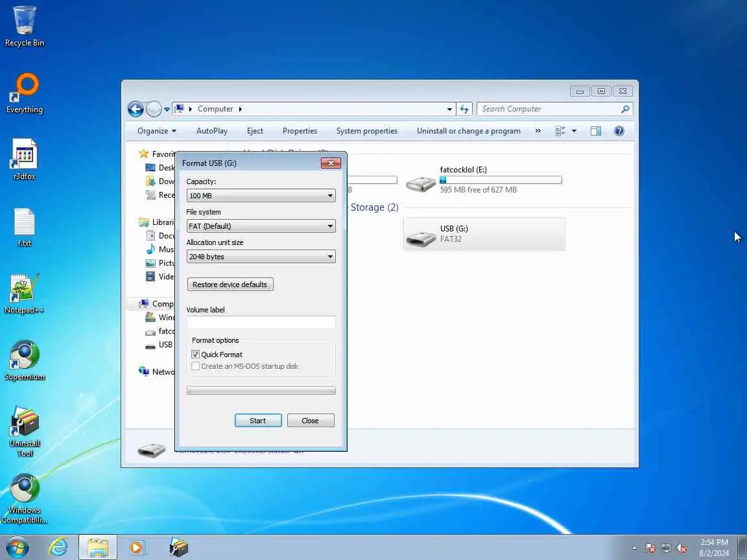Click Start in Format dialog
The width and height of the screenshot is (747, 560).
tap(258, 421)
